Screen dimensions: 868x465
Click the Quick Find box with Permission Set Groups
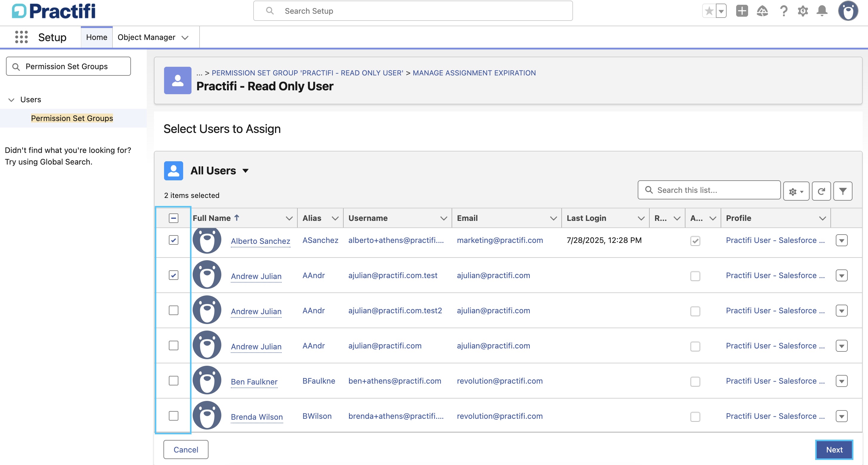coord(68,66)
